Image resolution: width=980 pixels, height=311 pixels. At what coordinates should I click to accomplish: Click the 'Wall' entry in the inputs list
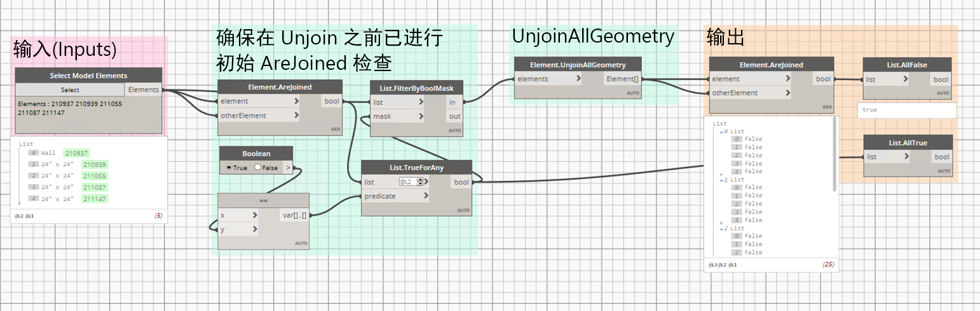coord(49,153)
